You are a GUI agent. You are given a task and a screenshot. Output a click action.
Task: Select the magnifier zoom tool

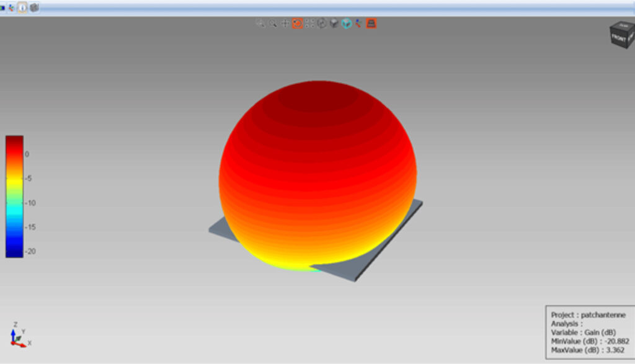pos(273,24)
